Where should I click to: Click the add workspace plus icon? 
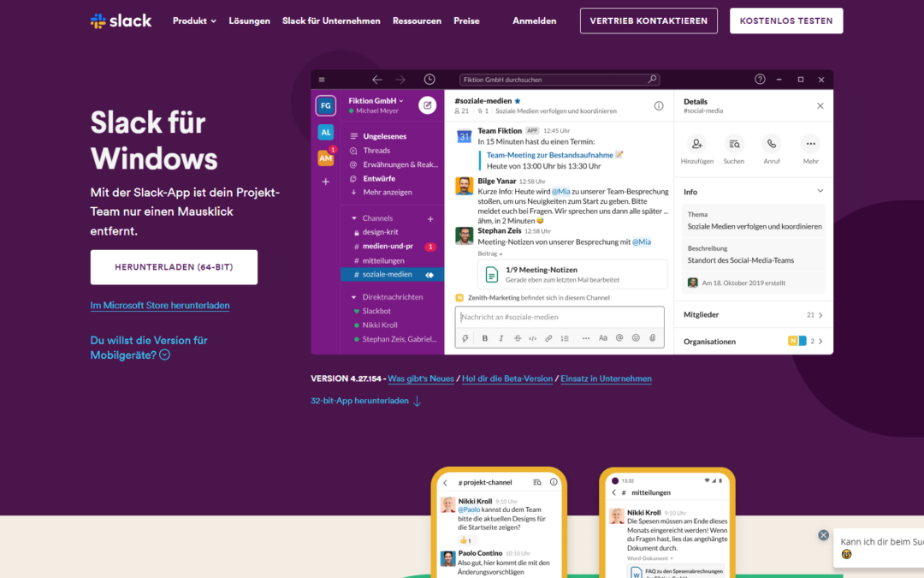(326, 182)
